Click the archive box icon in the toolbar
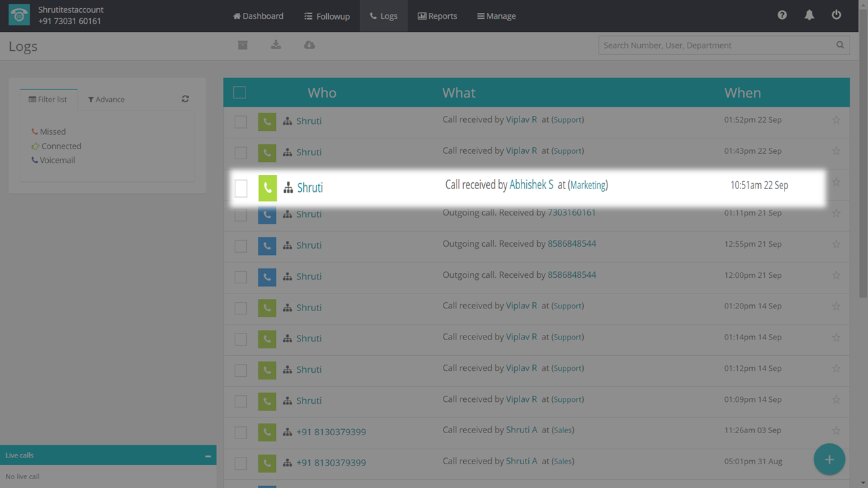Image resolution: width=868 pixels, height=488 pixels. (x=242, y=45)
